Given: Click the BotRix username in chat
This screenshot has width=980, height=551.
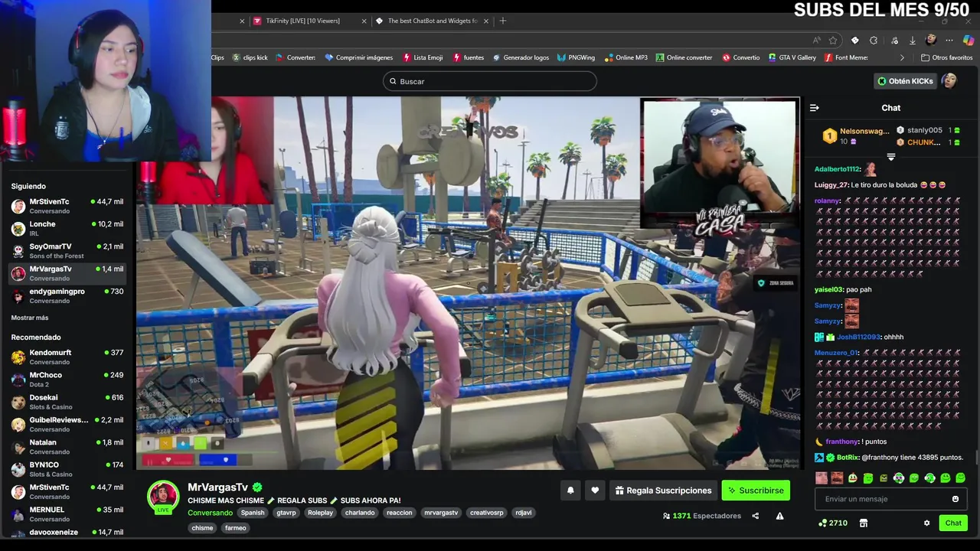Looking at the screenshot, I should click(848, 458).
